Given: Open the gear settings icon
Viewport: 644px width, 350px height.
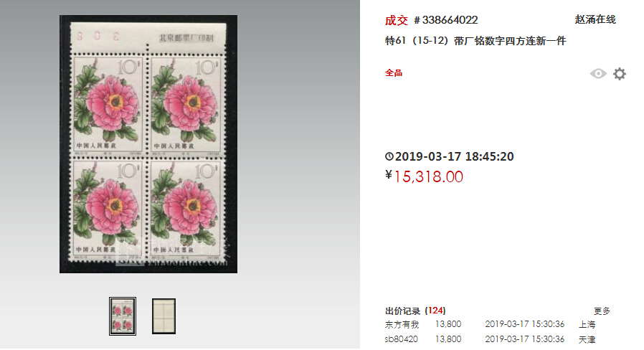Looking at the screenshot, I should point(620,74).
